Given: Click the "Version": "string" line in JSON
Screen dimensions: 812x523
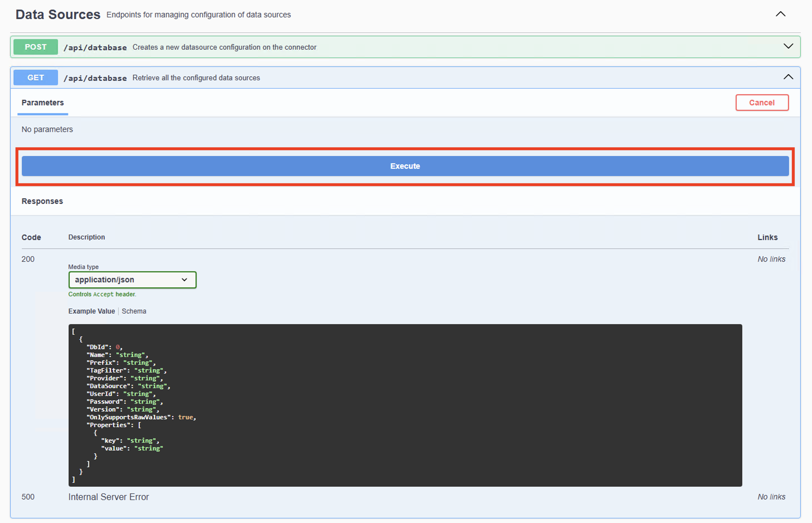Looking at the screenshot, I should (x=123, y=409).
